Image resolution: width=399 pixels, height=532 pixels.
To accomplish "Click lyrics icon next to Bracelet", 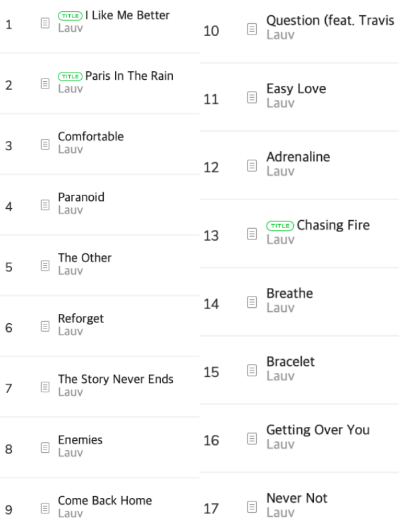I will pos(252,370).
